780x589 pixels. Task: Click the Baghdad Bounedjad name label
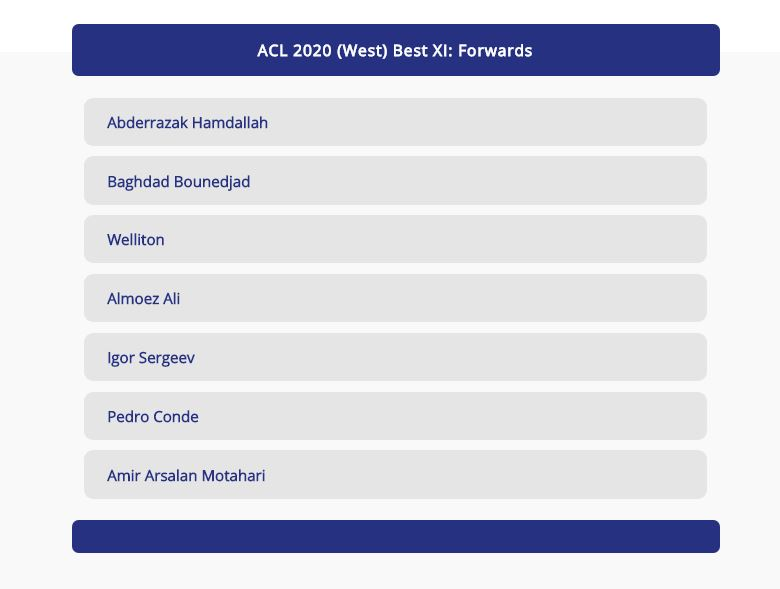click(x=178, y=182)
